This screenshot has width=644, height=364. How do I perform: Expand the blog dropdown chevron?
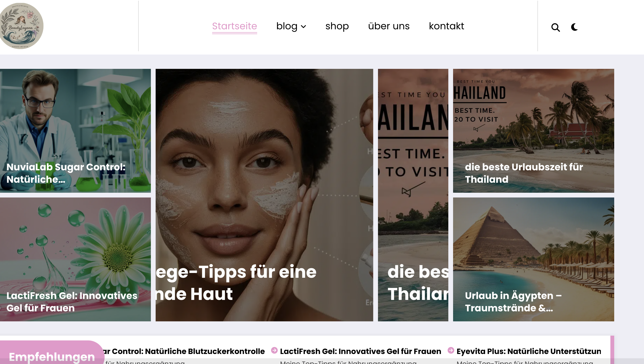coord(303,27)
